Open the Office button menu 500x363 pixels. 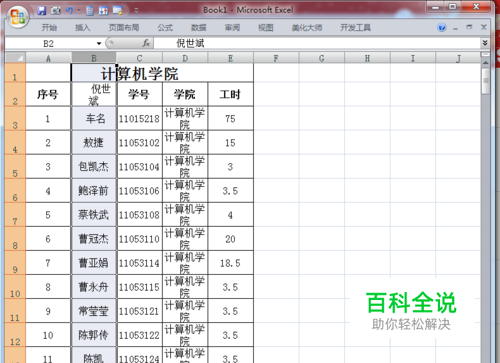18,17
